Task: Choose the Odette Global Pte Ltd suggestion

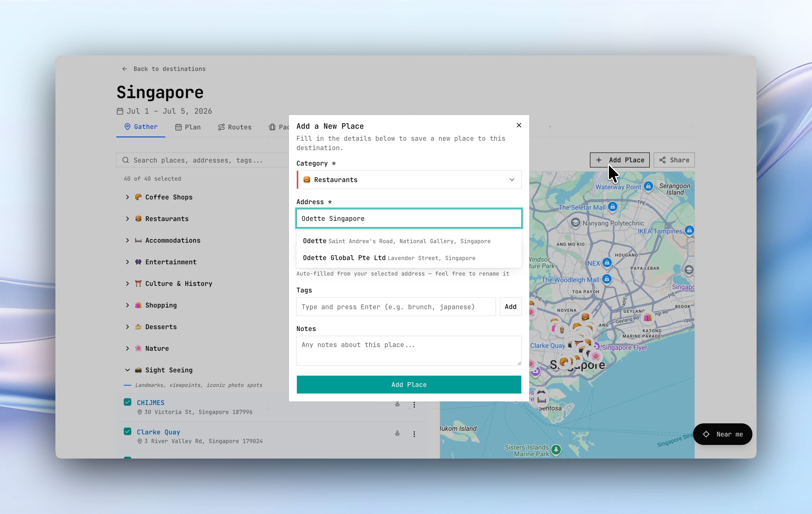Action: pos(409,258)
